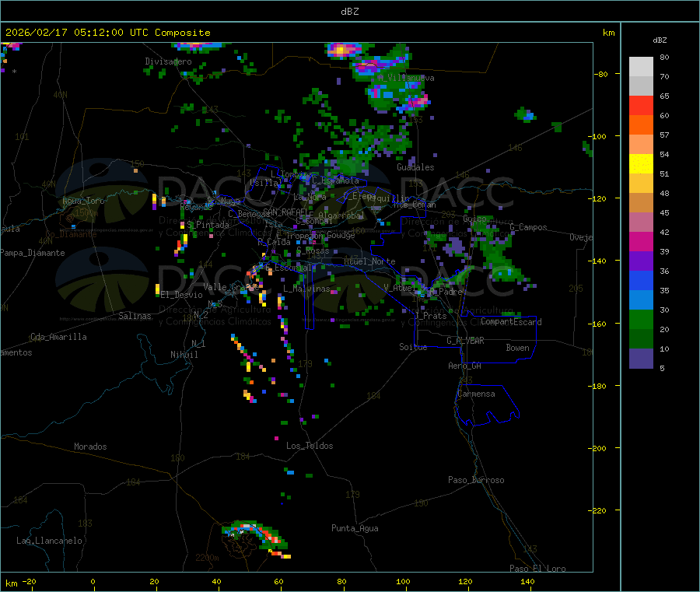Image resolution: width=700 pixels, height=592 pixels.
Task: Click the 140 tick on horizontal axis
Action: click(x=527, y=582)
